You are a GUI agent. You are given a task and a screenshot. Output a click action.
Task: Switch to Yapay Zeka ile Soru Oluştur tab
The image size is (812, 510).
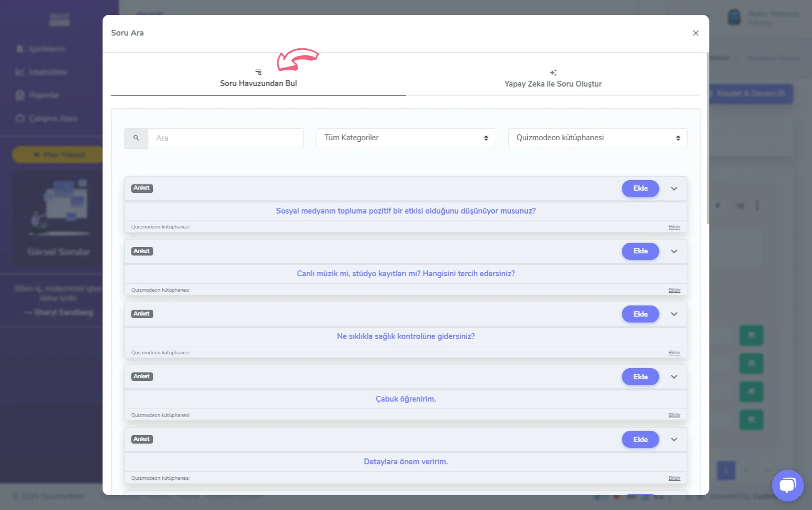553,84
